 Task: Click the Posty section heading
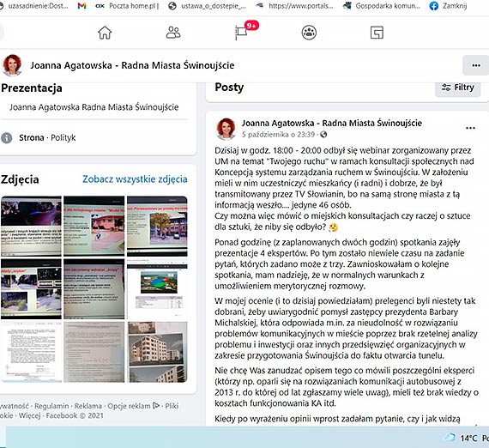[x=229, y=88]
